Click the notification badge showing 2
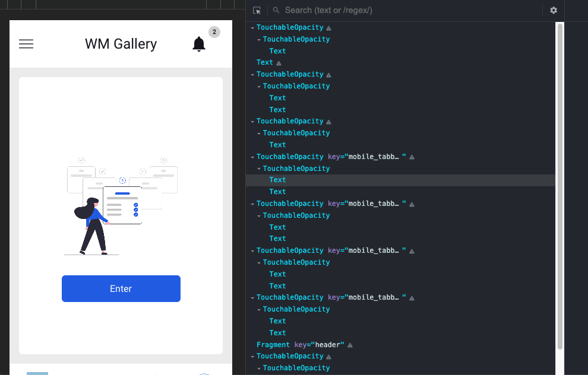 pos(214,32)
